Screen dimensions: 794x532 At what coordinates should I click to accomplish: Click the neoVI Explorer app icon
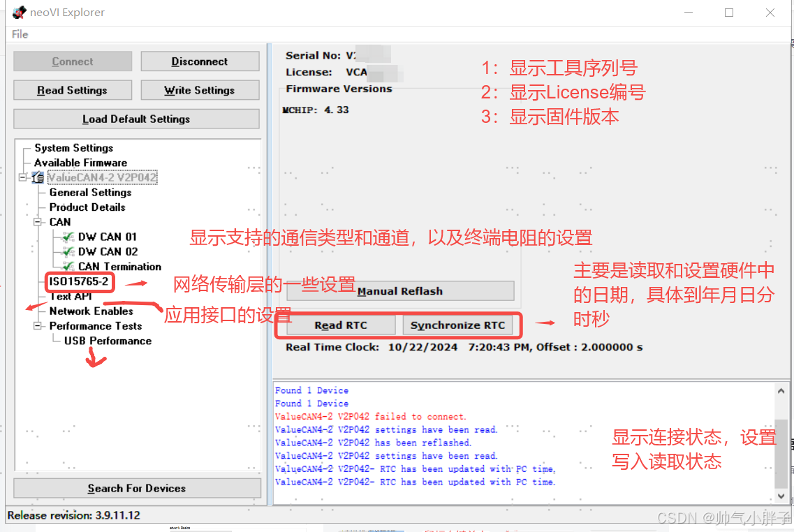coord(20,12)
